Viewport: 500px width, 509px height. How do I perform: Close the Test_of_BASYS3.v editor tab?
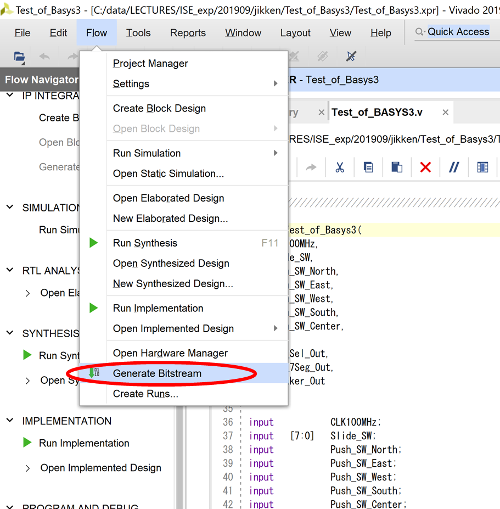[x=445, y=113]
